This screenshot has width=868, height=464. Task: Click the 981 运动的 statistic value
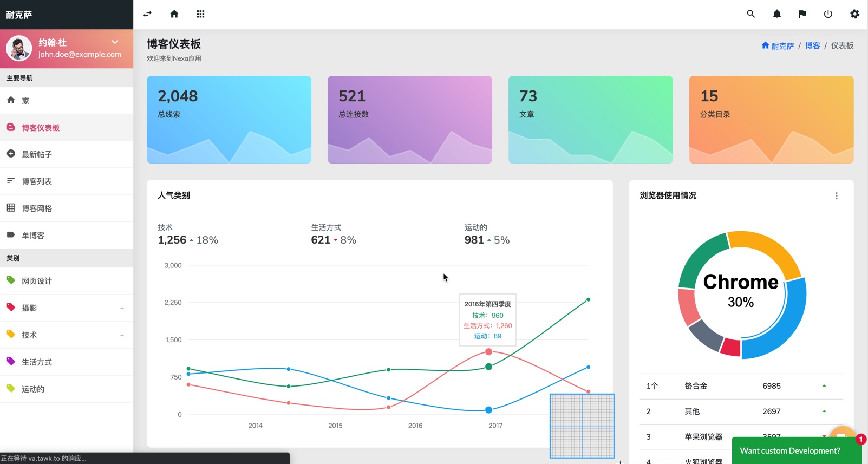tap(474, 240)
